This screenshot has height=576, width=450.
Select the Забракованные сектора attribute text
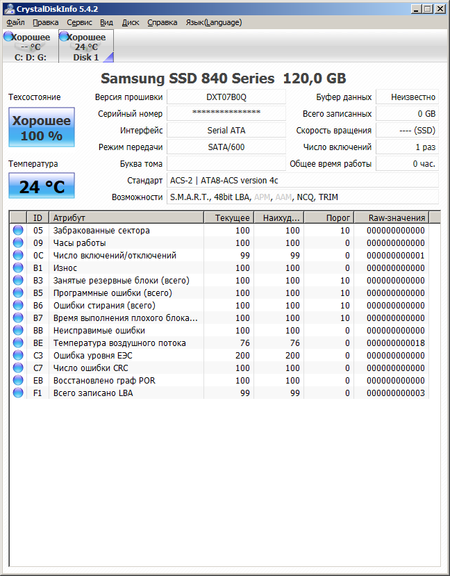[x=101, y=230]
